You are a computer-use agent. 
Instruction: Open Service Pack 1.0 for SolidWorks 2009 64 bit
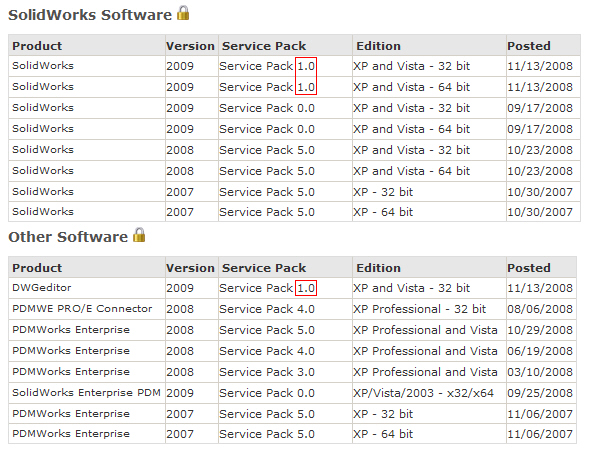point(267,87)
